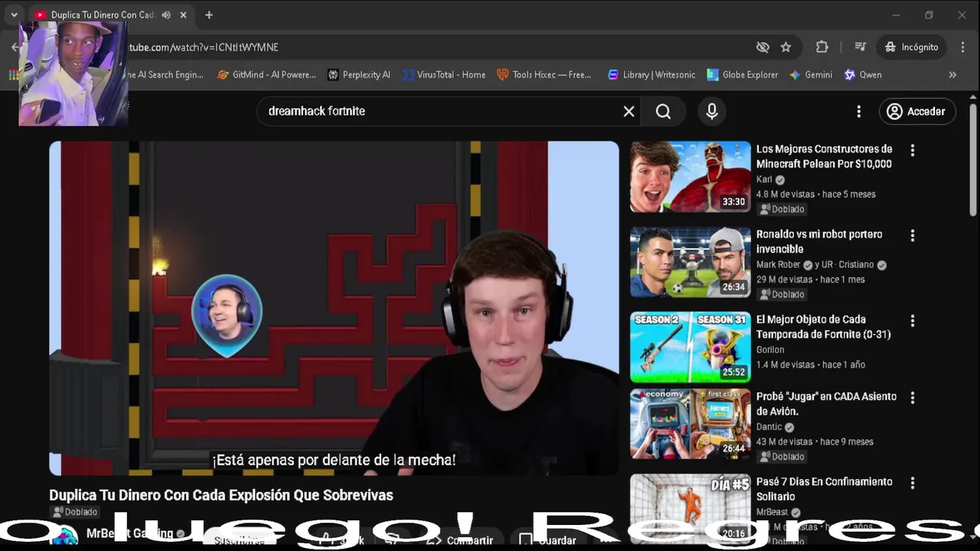This screenshot has width=980, height=551.
Task: Bookmark this page with star icon
Action: click(x=786, y=47)
